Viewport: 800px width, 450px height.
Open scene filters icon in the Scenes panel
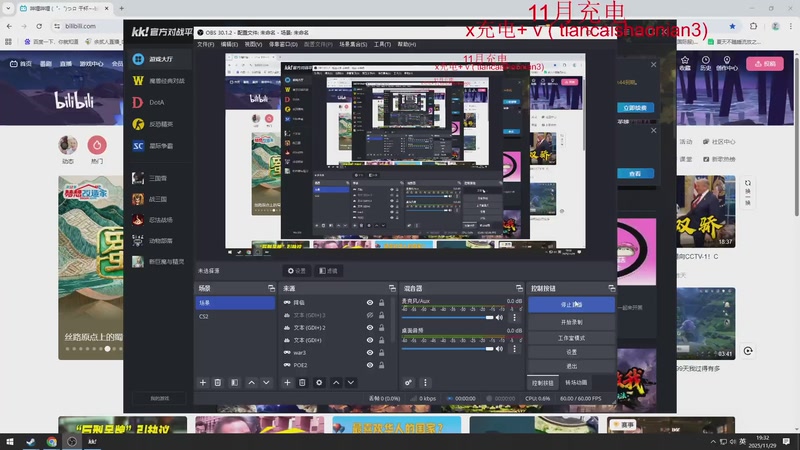click(234, 383)
